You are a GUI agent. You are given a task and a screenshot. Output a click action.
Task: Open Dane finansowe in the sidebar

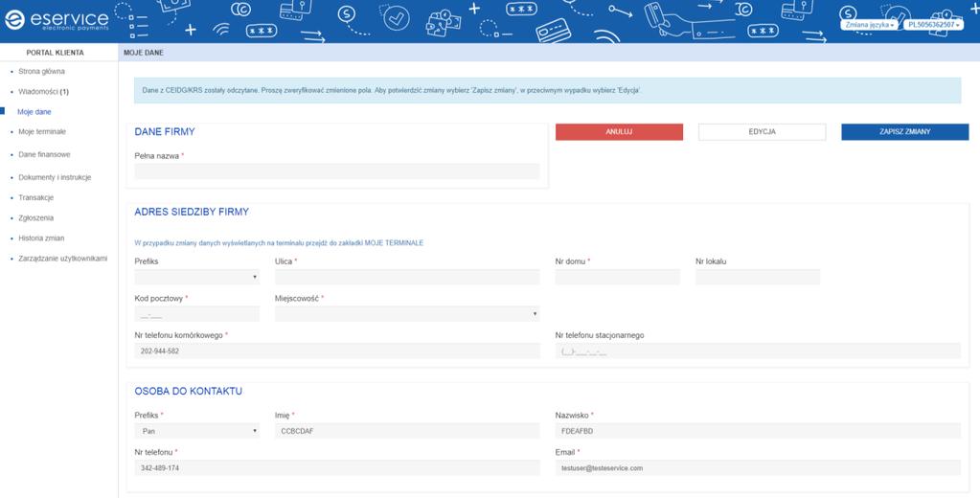44,154
